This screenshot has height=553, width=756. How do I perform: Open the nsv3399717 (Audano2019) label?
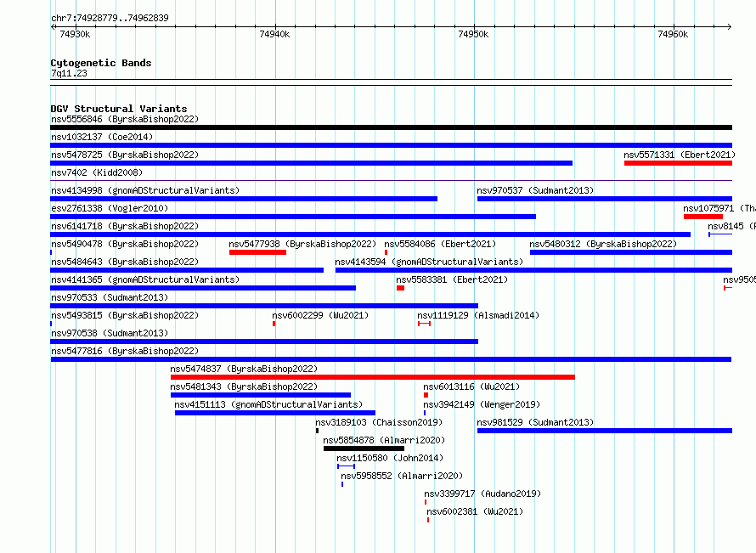pos(482,494)
